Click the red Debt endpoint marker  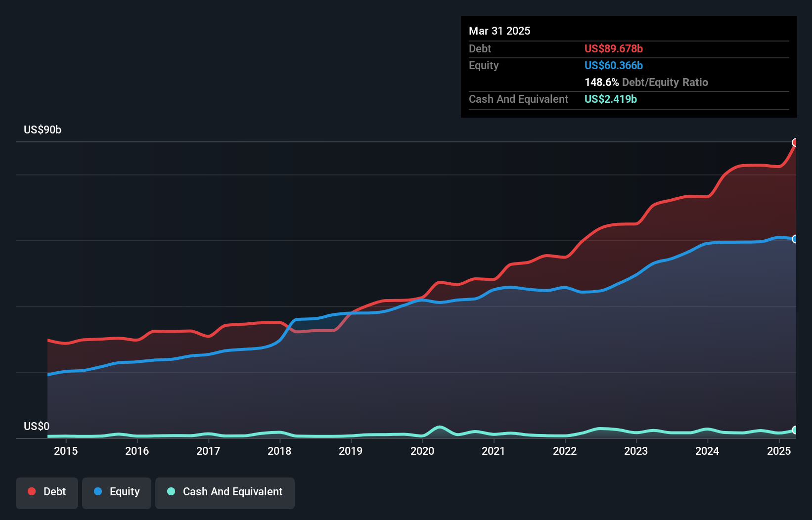point(795,142)
